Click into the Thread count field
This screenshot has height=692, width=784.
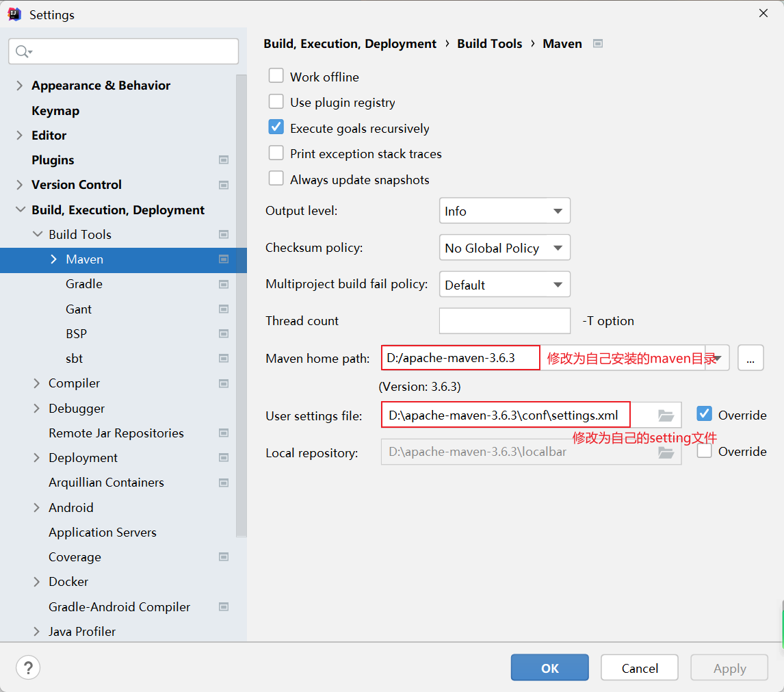[504, 321]
